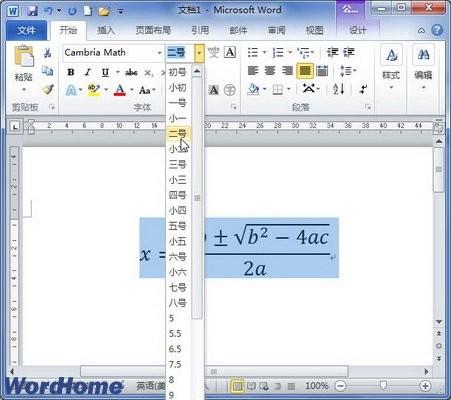This screenshot has height=400, width=451.
Task: Select font size 三号 from list
Action: click(x=179, y=164)
